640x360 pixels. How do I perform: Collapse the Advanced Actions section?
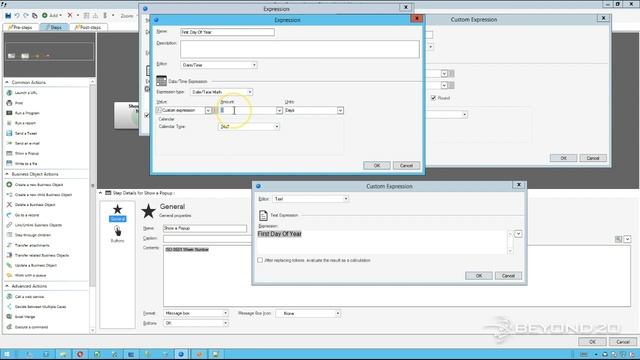click(7, 287)
